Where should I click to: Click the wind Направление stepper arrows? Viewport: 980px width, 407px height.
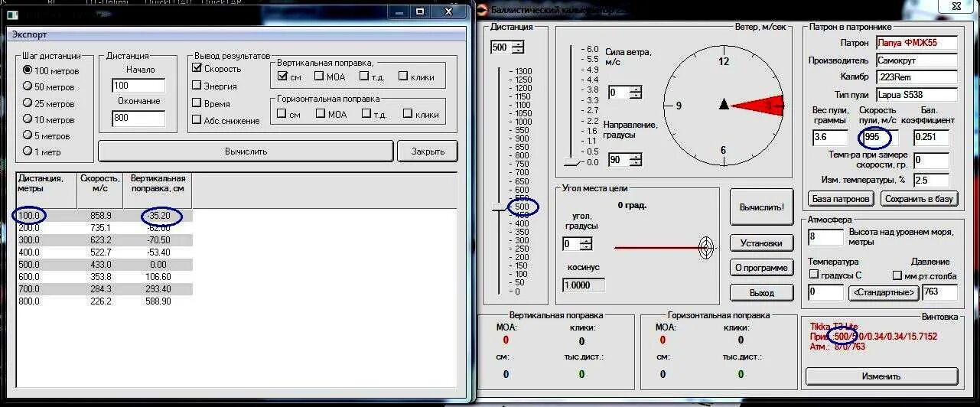point(636,160)
